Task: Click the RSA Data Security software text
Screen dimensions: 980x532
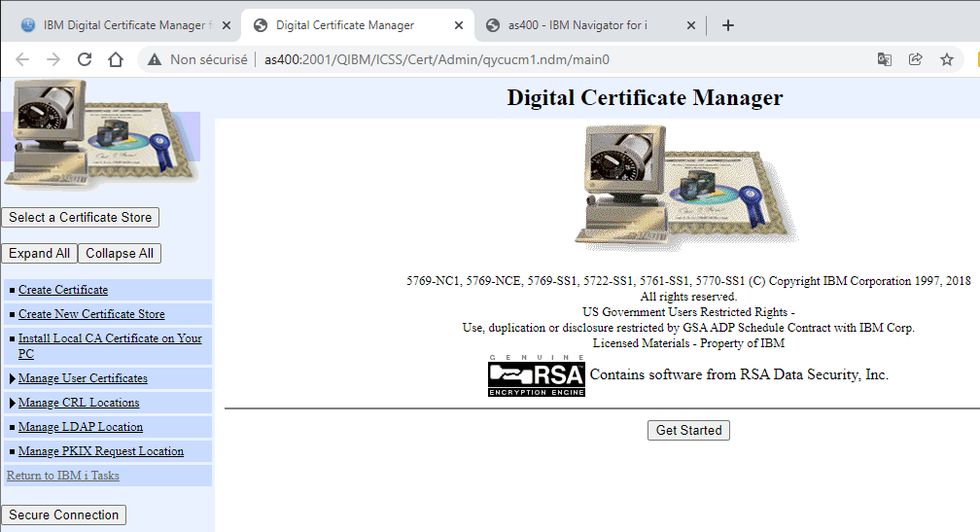Action: tap(739, 374)
